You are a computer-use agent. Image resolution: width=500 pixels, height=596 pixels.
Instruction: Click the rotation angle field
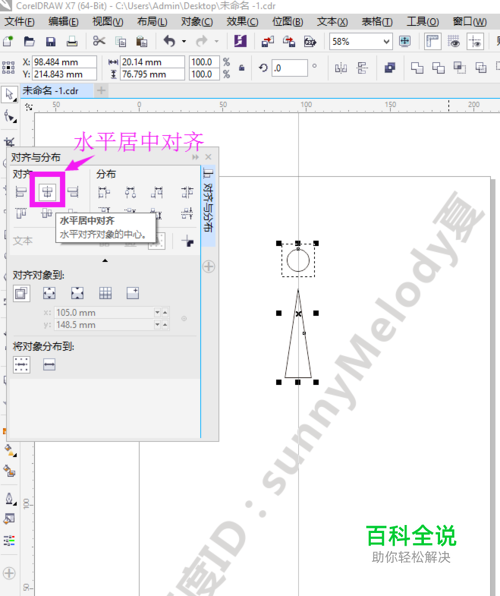[x=290, y=68]
